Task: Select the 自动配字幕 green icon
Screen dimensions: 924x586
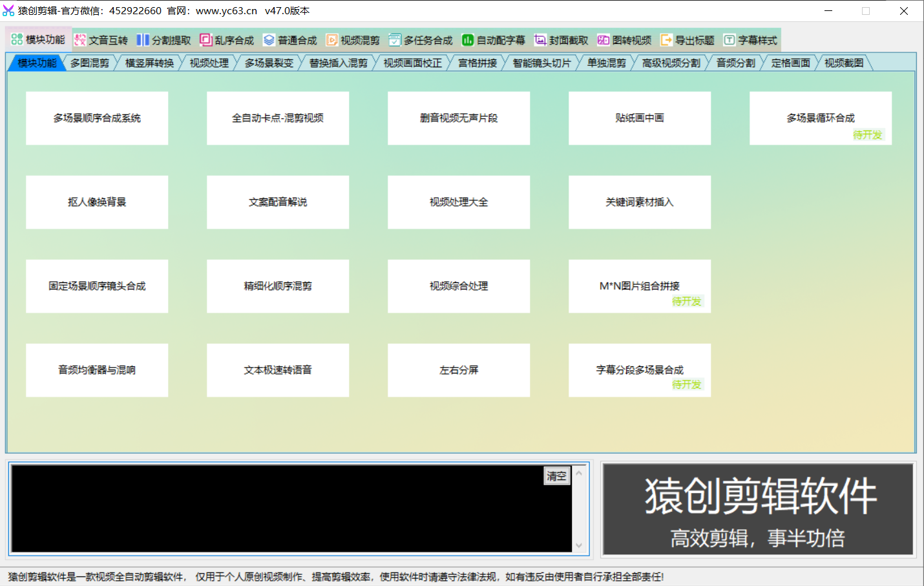Action: pos(467,40)
